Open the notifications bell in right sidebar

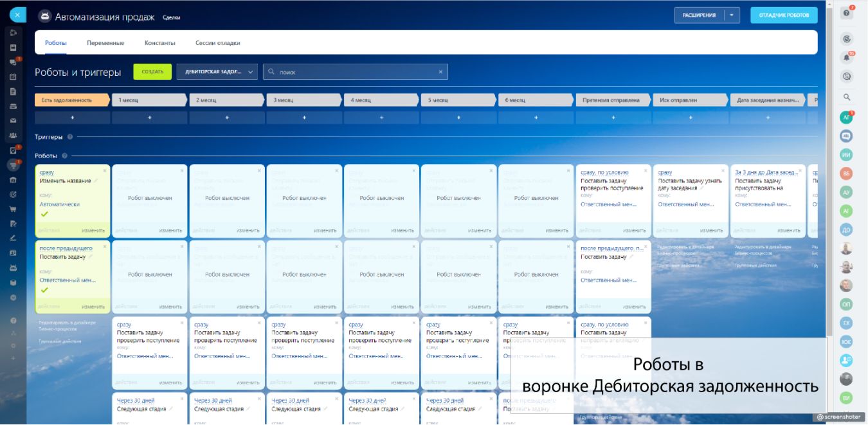click(847, 58)
